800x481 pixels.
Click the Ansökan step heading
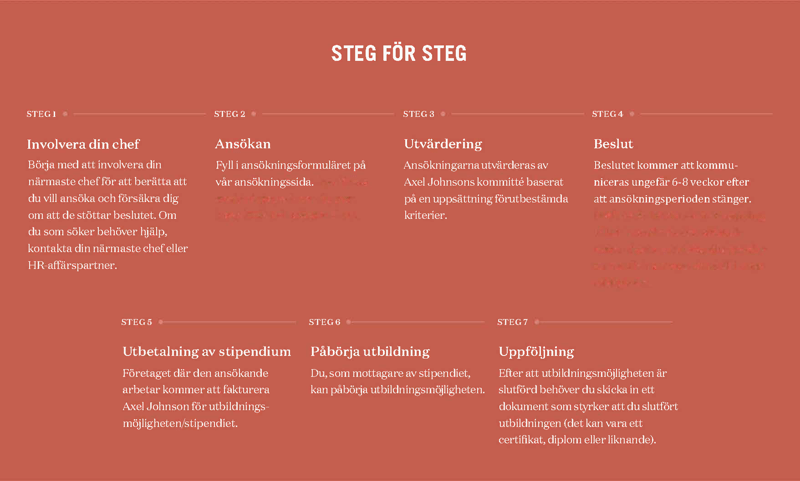[243, 144]
